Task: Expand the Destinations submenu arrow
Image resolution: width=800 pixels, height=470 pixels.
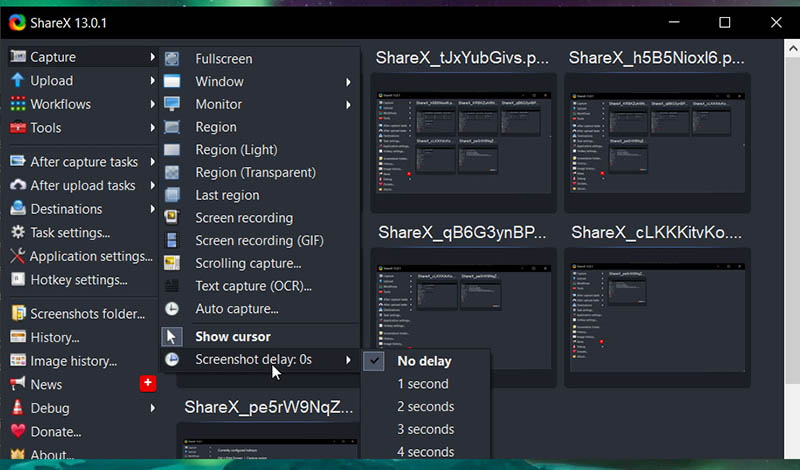Action: click(x=152, y=208)
